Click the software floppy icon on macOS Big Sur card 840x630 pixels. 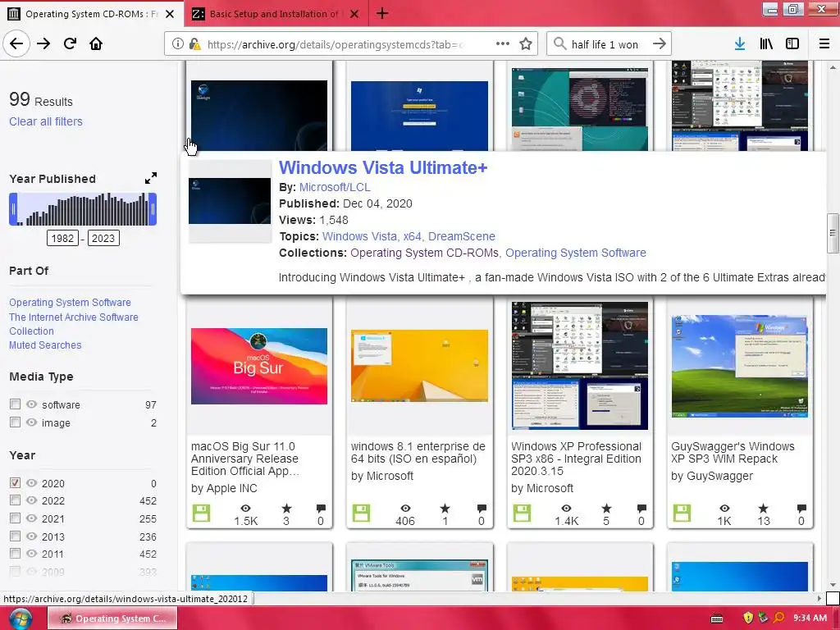[x=202, y=514]
